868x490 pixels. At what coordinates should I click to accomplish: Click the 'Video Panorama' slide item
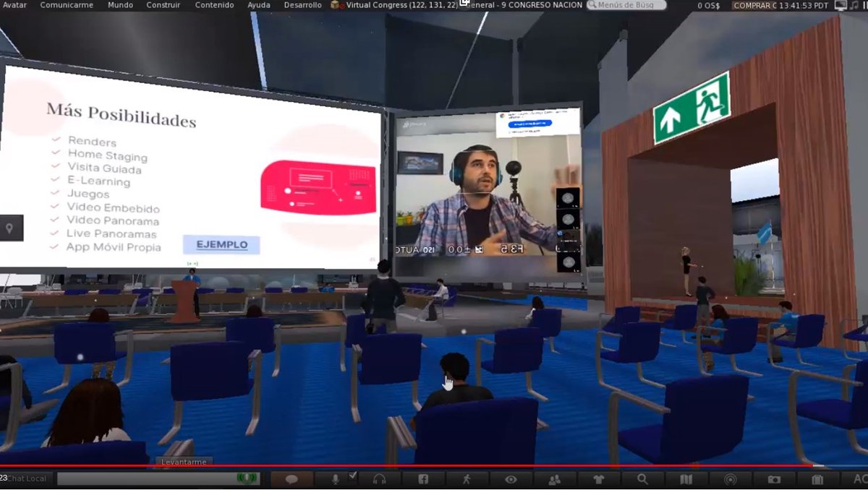click(113, 220)
